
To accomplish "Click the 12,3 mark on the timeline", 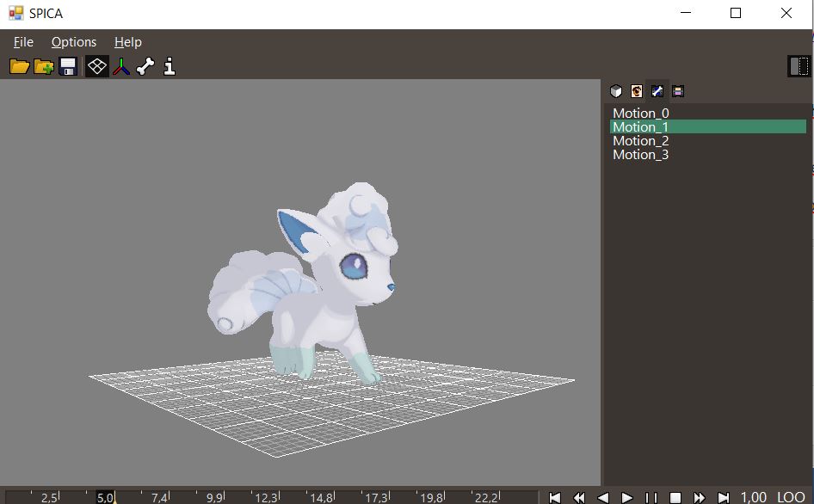I will click(267, 498).
